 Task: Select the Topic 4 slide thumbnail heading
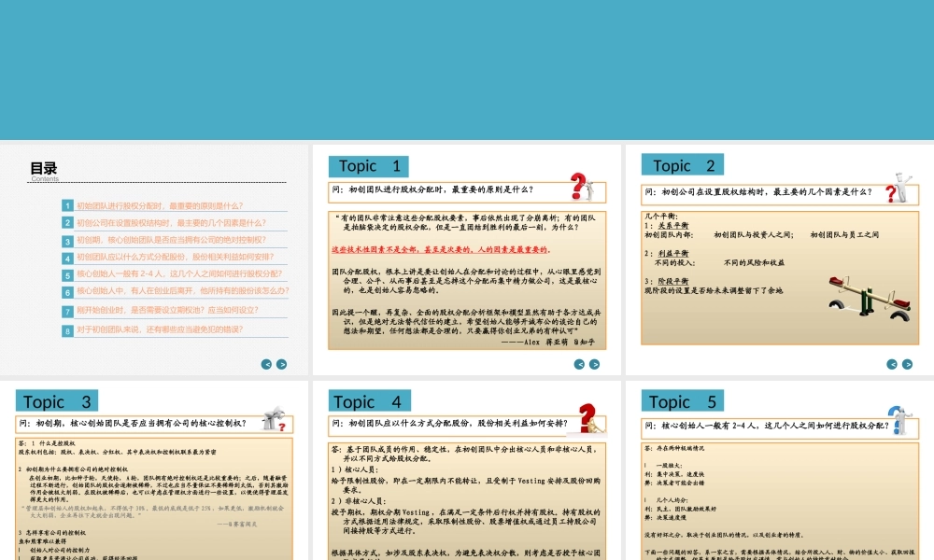pos(369,402)
